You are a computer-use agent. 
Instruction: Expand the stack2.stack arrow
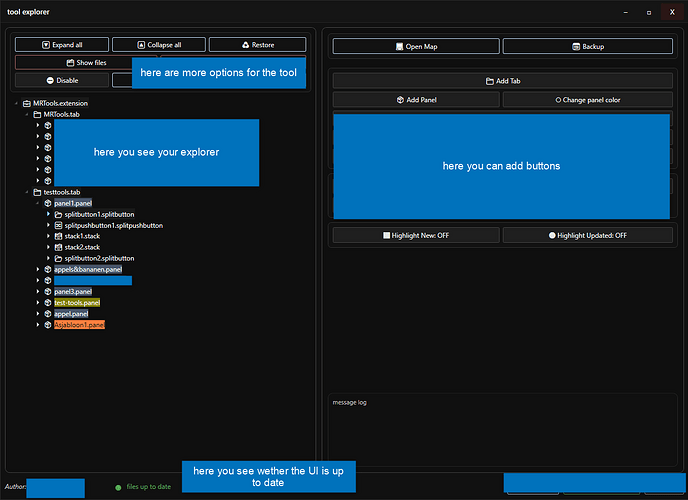pyautogui.click(x=48, y=247)
